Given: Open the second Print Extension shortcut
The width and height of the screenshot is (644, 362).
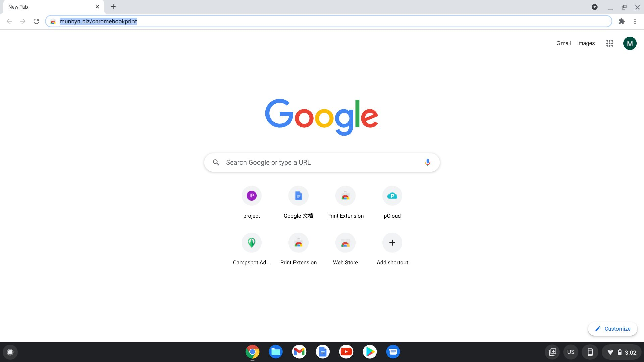Looking at the screenshot, I should coord(299,242).
